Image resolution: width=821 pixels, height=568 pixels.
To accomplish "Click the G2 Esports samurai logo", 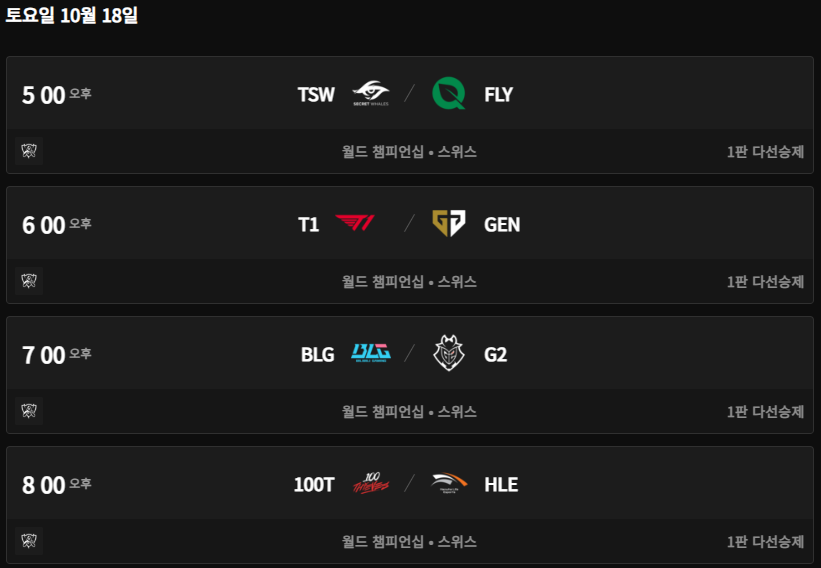I will 448,354.
